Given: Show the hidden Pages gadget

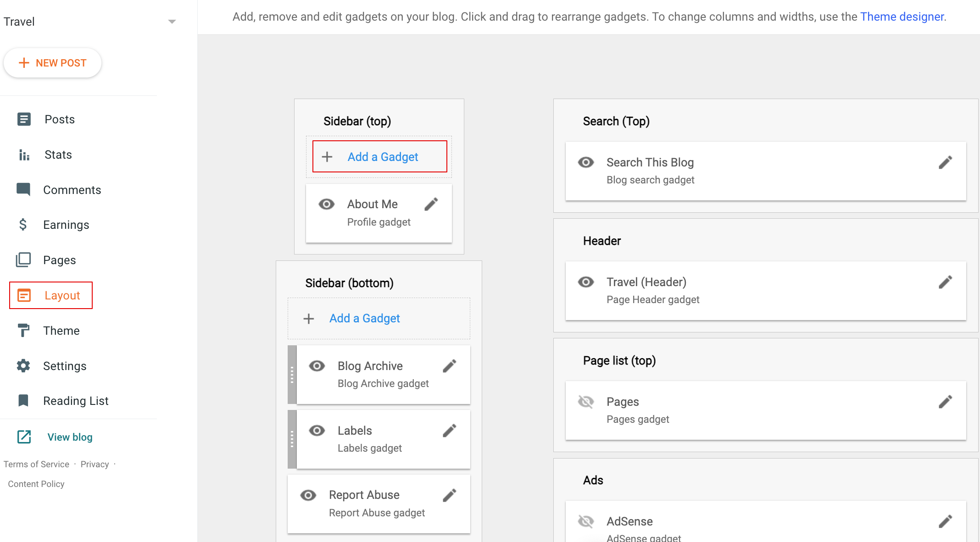Looking at the screenshot, I should [x=586, y=402].
